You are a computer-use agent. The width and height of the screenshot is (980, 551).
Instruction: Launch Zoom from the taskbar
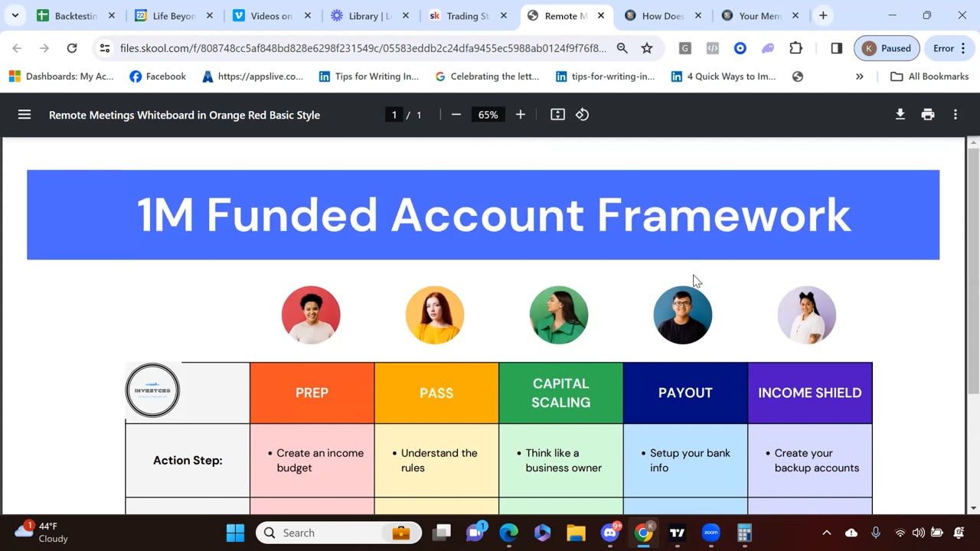pyautogui.click(x=710, y=533)
